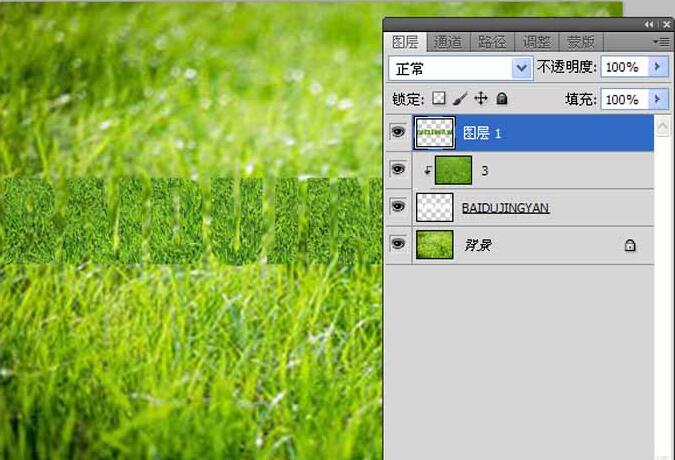Click the lock position move icon
This screenshot has width=675, height=460.
pyautogui.click(x=480, y=99)
